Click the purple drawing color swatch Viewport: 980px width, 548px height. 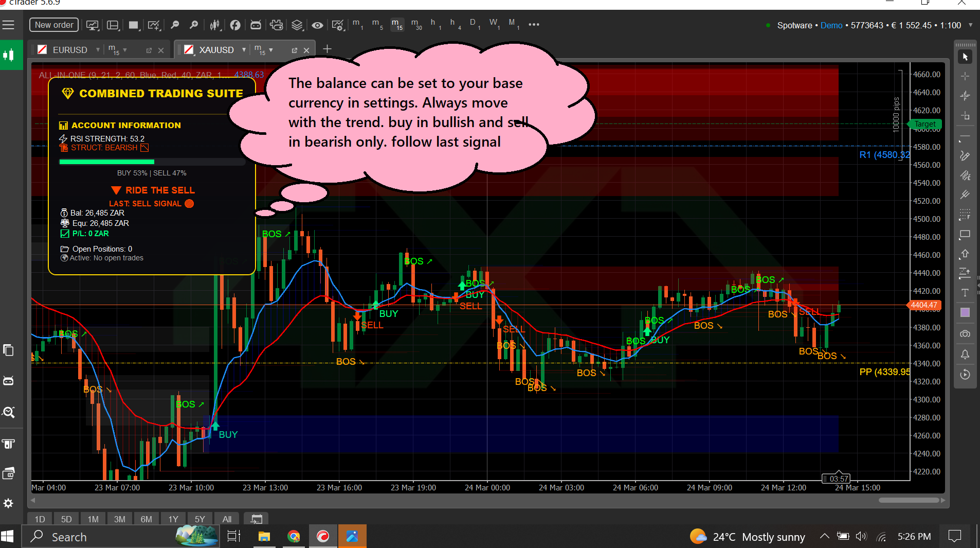click(x=965, y=312)
